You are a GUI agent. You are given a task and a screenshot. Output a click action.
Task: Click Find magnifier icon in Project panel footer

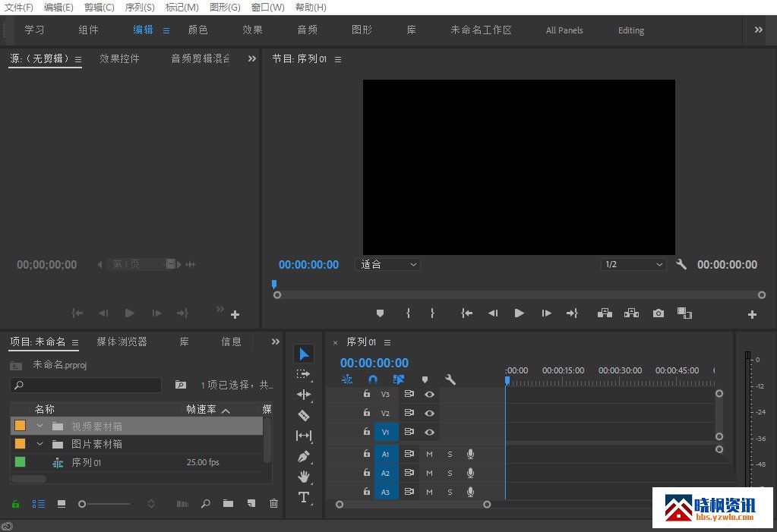[205, 504]
